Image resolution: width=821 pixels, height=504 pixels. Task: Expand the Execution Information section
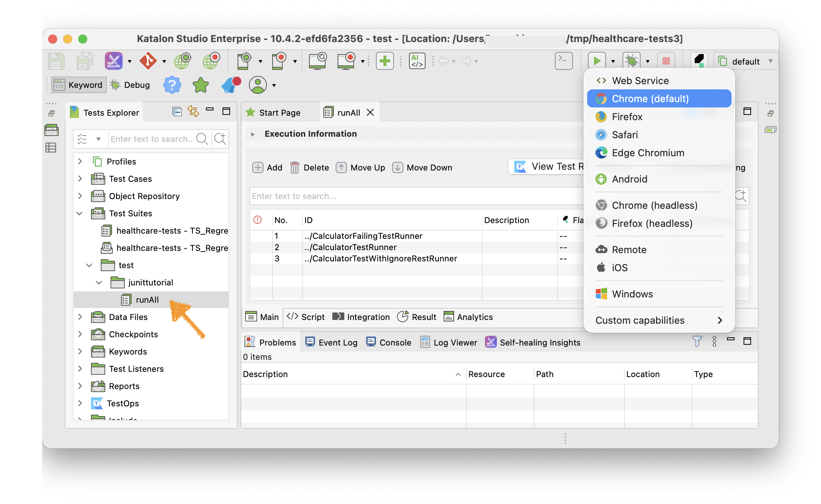pos(253,134)
